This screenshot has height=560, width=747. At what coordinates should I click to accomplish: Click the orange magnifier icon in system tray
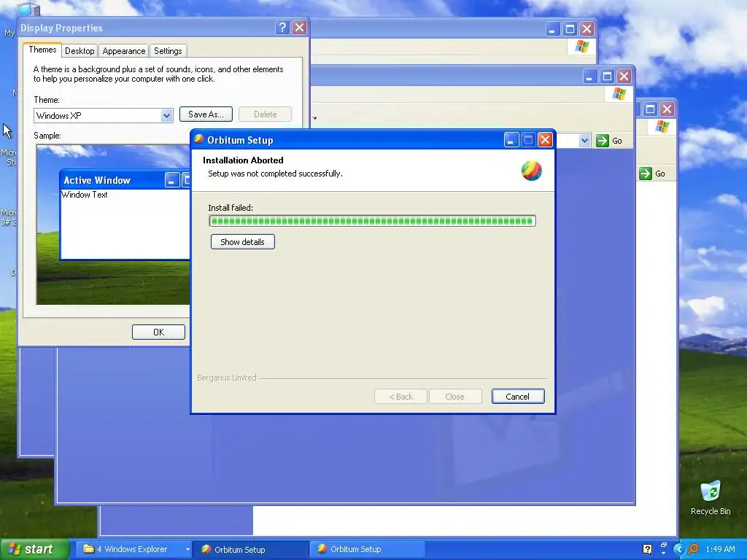coord(693,549)
